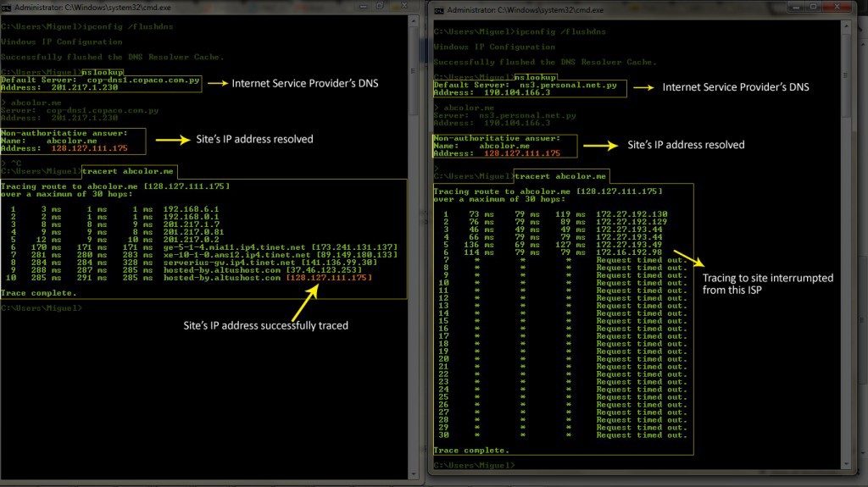Click hop 2 address 192.168.0.1
The image size is (868, 487).
point(191,217)
